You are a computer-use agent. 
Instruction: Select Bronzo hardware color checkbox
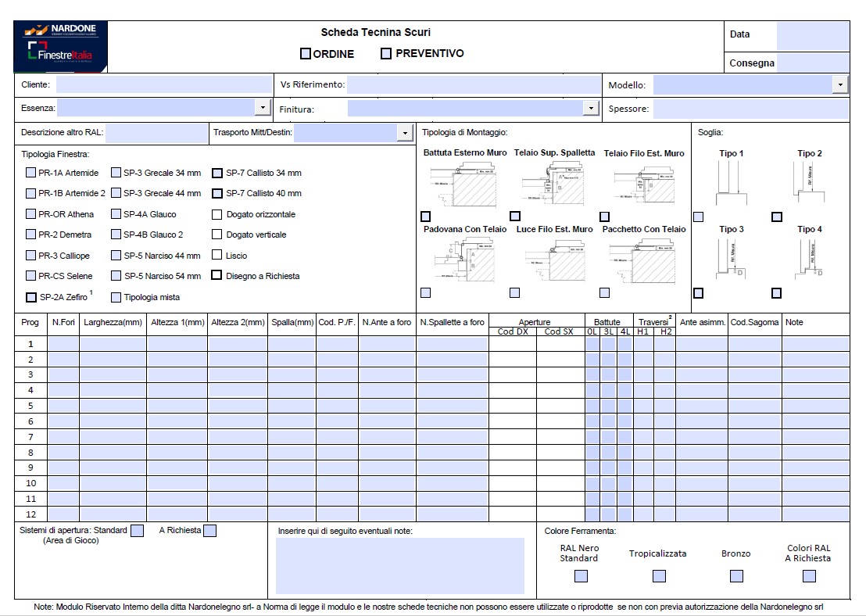pos(736,576)
